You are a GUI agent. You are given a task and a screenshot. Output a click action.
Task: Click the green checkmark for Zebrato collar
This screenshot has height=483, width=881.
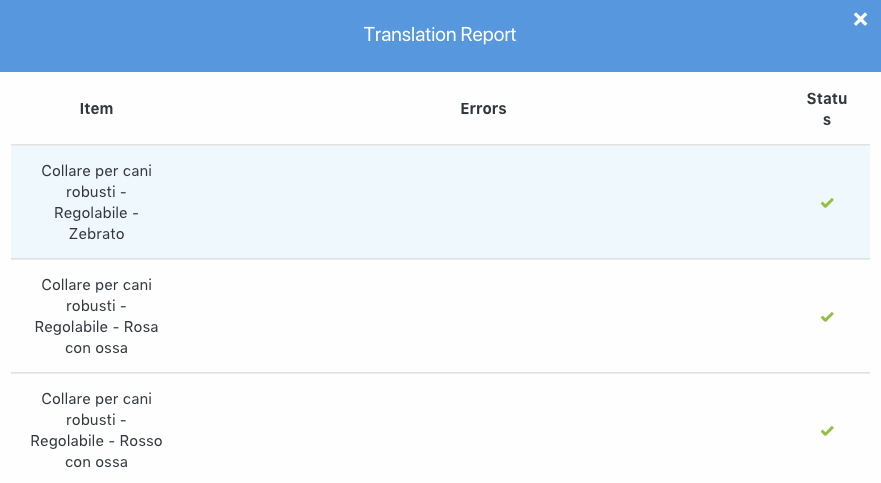(x=827, y=203)
